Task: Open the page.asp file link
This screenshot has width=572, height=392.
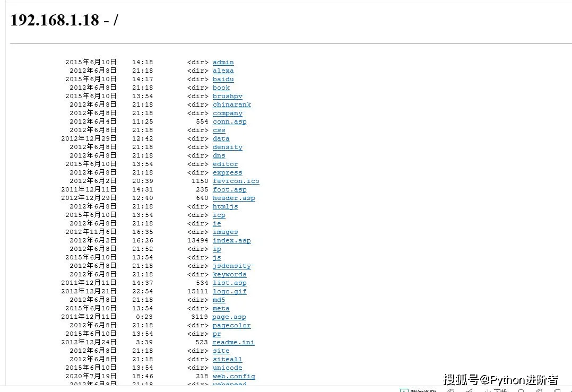Action: (229, 317)
